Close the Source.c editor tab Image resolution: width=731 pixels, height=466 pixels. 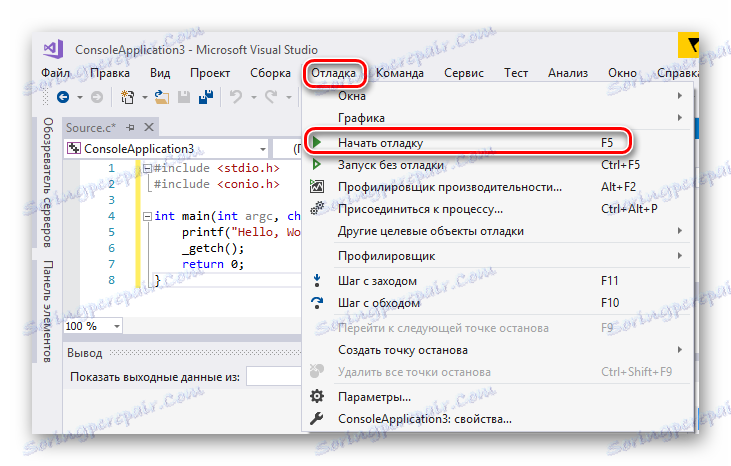coord(149,127)
